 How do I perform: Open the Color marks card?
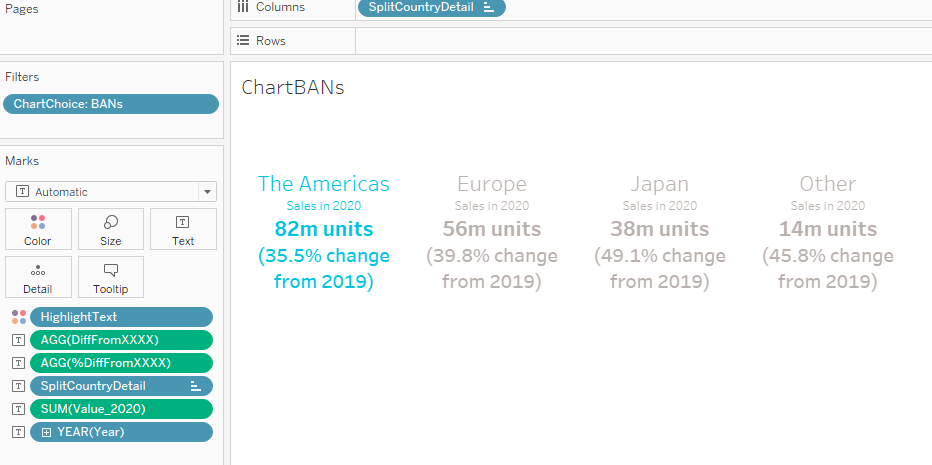coord(38,229)
